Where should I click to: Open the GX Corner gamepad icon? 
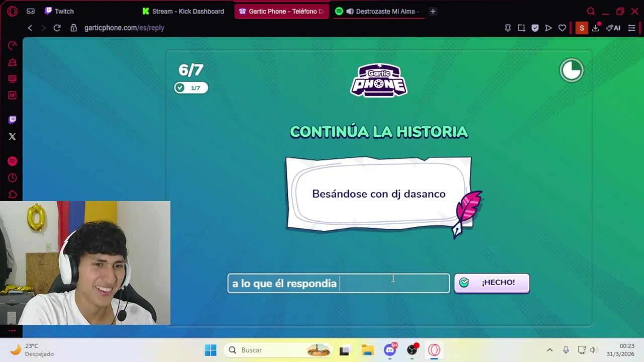pos(31,11)
